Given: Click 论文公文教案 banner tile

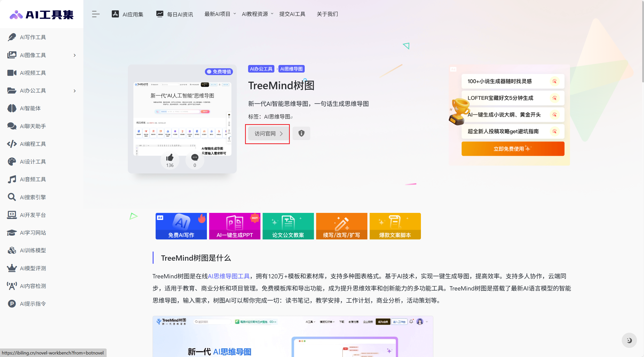Looking at the screenshot, I should coord(288,226).
